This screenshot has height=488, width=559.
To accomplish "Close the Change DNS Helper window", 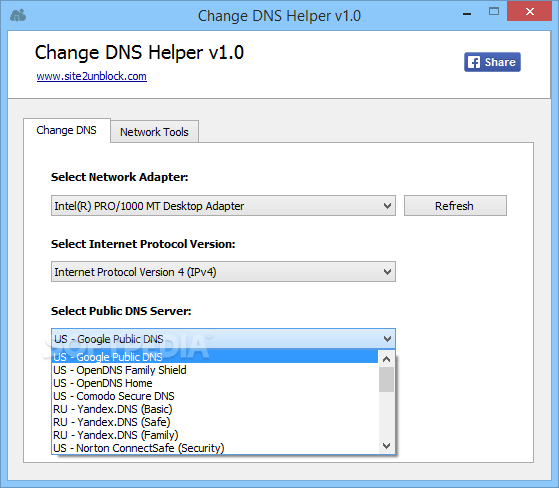I will [529, 11].
